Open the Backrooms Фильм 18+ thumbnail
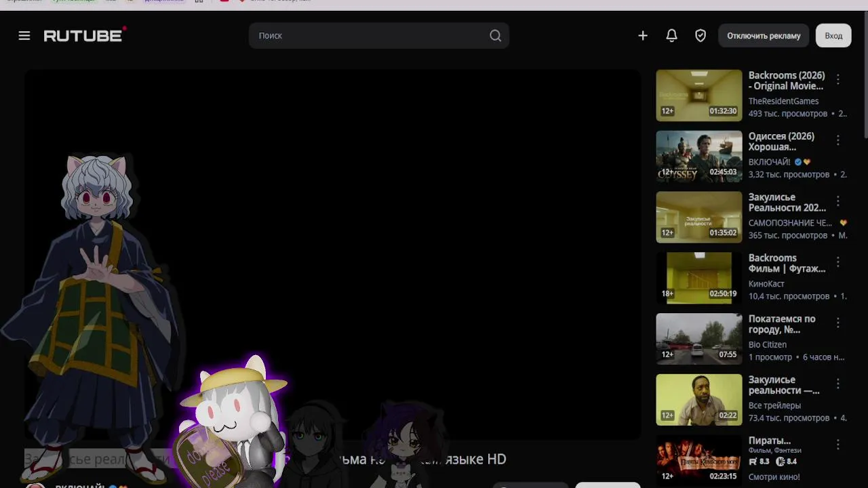The width and height of the screenshot is (868, 488). click(x=699, y=279)
